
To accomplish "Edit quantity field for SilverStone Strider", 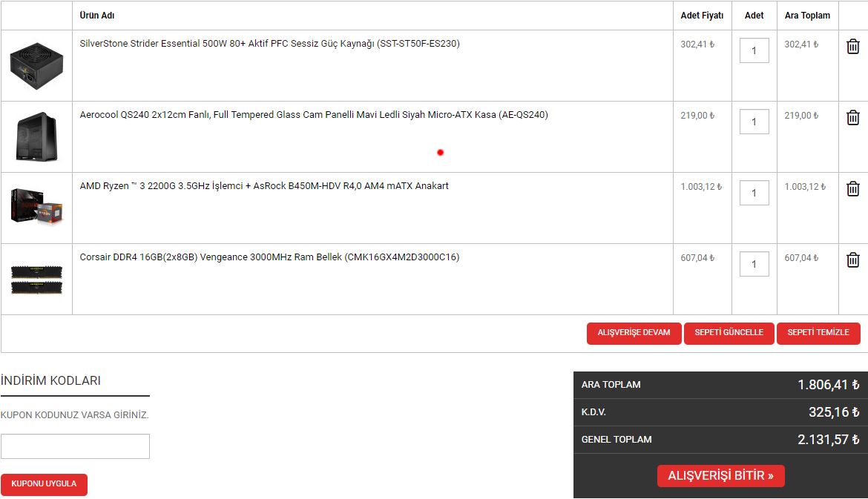I will [754, 50].
